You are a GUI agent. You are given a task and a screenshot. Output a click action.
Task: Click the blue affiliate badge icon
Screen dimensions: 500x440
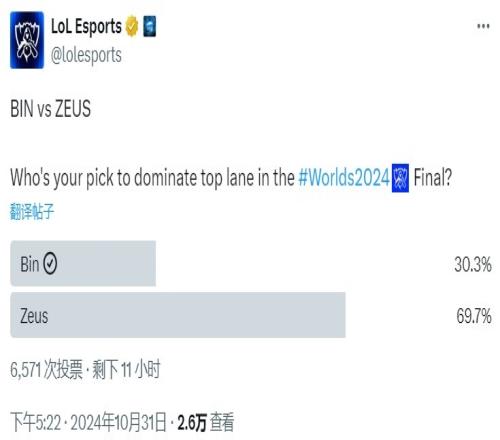(149, 26)
